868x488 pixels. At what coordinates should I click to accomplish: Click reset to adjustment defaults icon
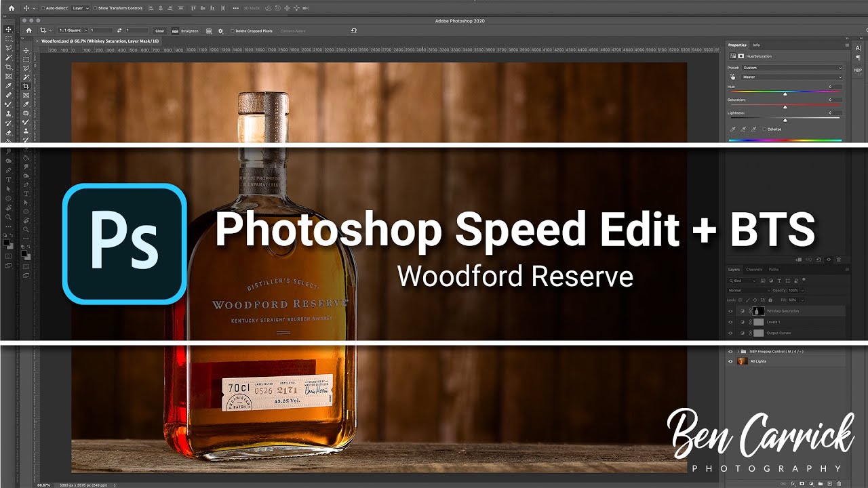[x=820, y=259]
